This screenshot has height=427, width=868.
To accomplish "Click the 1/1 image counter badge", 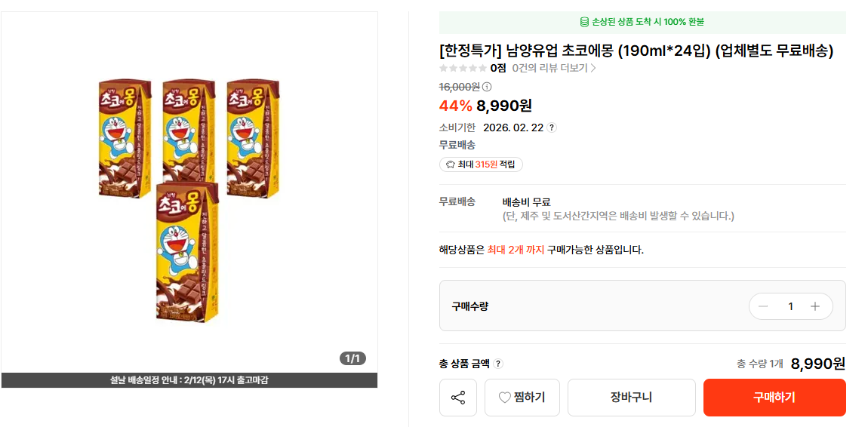I will click(352, 358).
